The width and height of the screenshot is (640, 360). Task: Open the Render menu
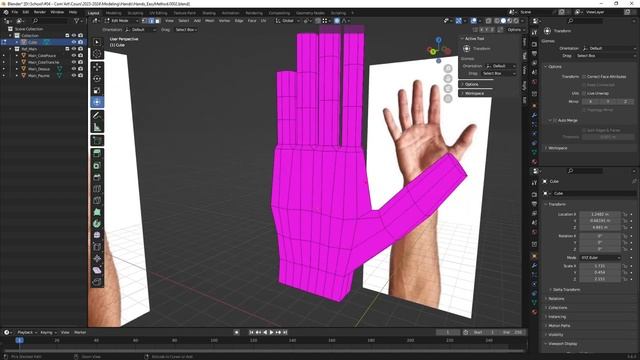click(40, 12)
